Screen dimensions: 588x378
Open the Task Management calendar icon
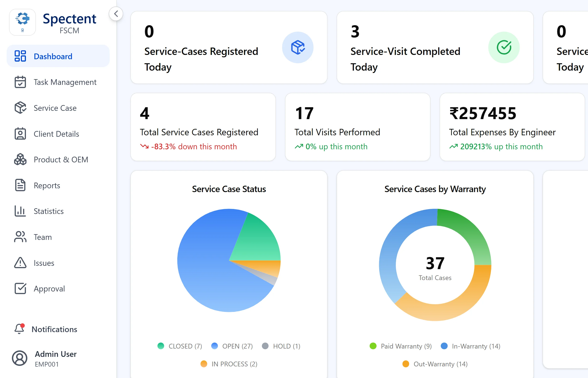tap(20, 82)
